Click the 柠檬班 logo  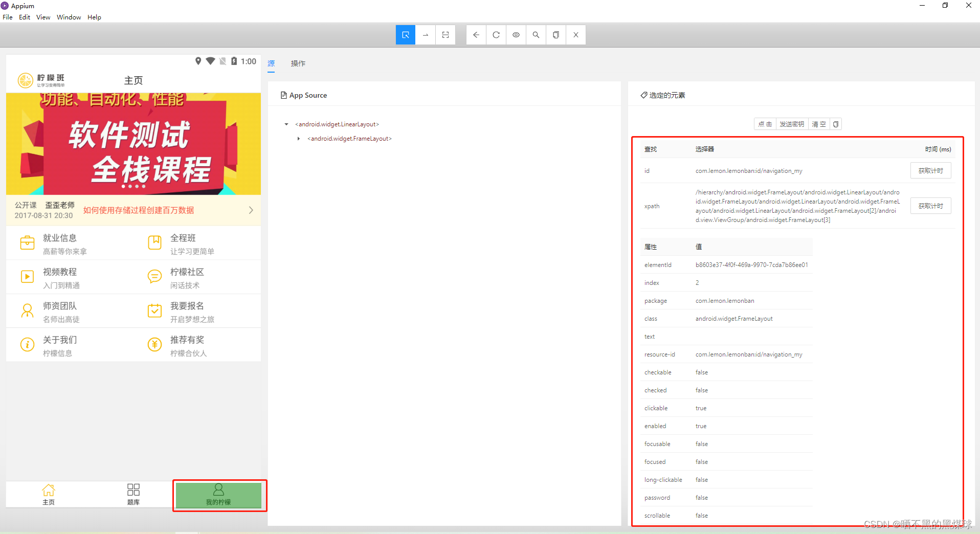[41, 80]
